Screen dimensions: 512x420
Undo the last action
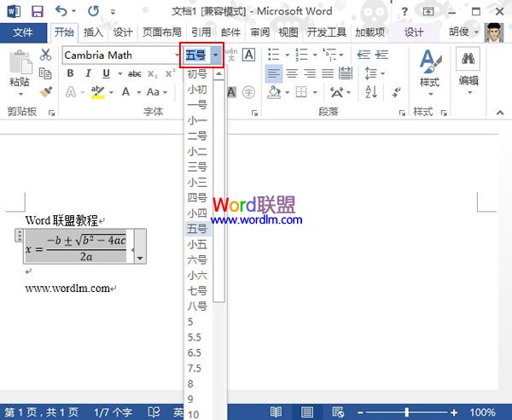click(x=61, y=11)
